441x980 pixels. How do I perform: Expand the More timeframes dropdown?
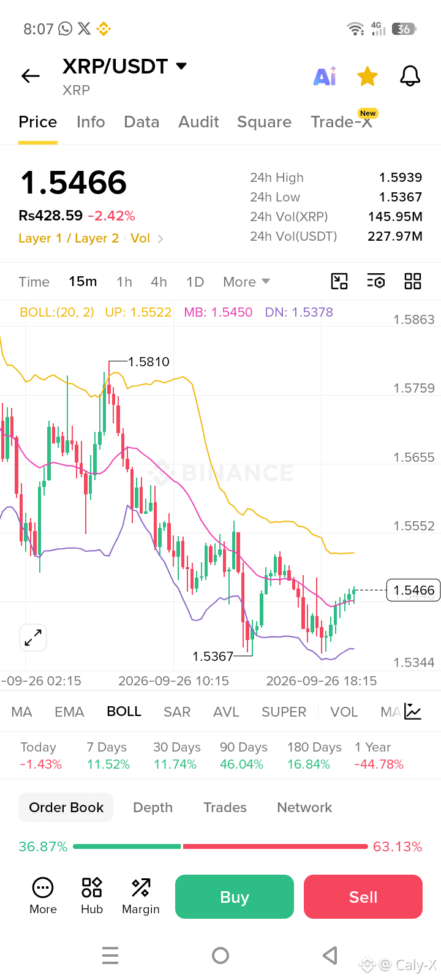(246, 282)
